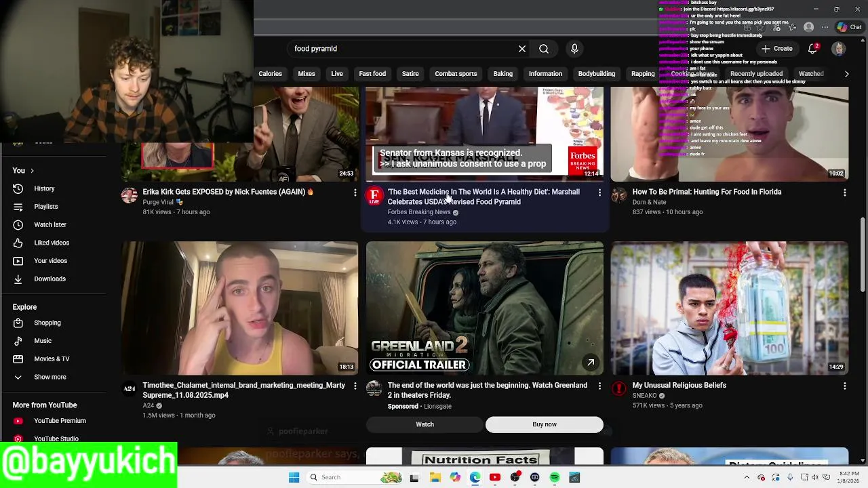Open the browser profile icon

(x=808, y=27)
